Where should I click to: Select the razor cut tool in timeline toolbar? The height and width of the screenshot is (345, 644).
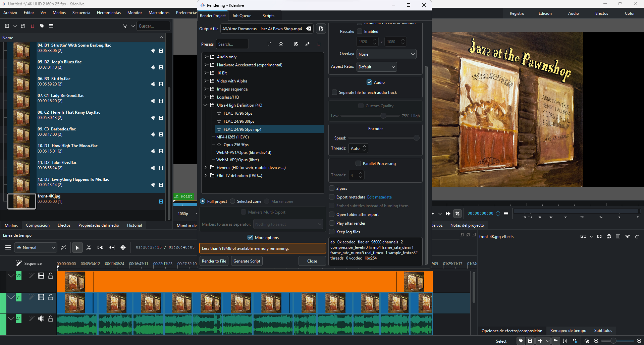(89, 247)
